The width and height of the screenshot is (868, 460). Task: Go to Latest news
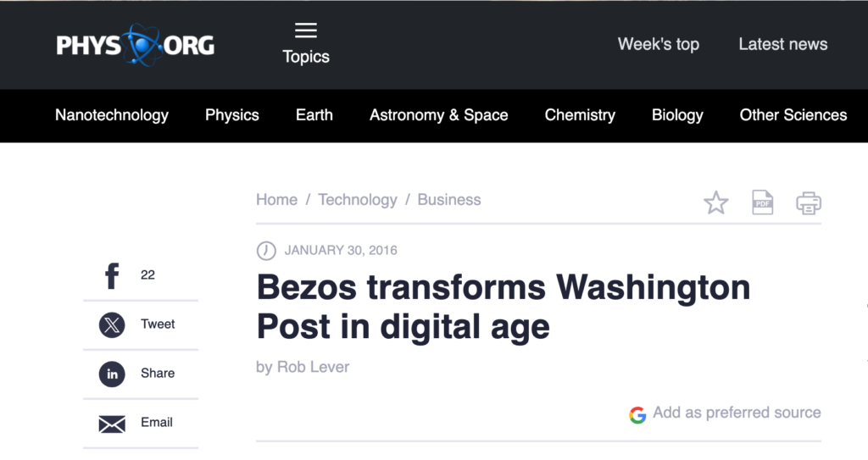(x=783, y=44)
